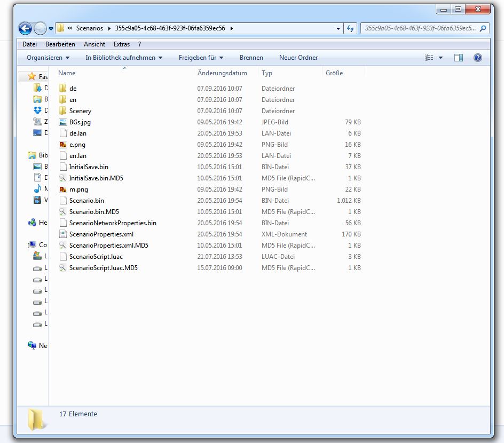Click Scenarios in the address breadcrumb
Image resolution: width=504 pixels, height=443 pixels.
click(x=89, y=28)
